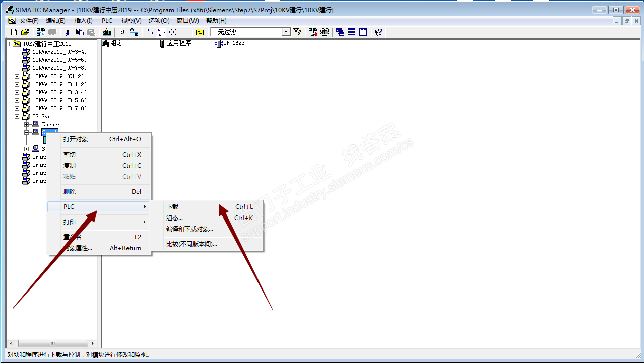Click the Copy toolbar icon
The image size is (644, 363).
pos(80,32)
